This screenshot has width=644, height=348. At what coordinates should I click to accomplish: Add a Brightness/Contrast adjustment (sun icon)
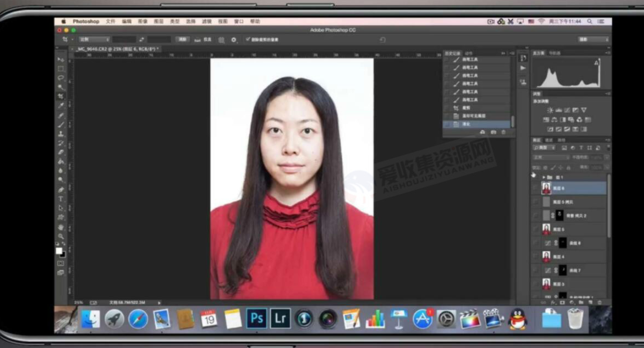point(550,110)
